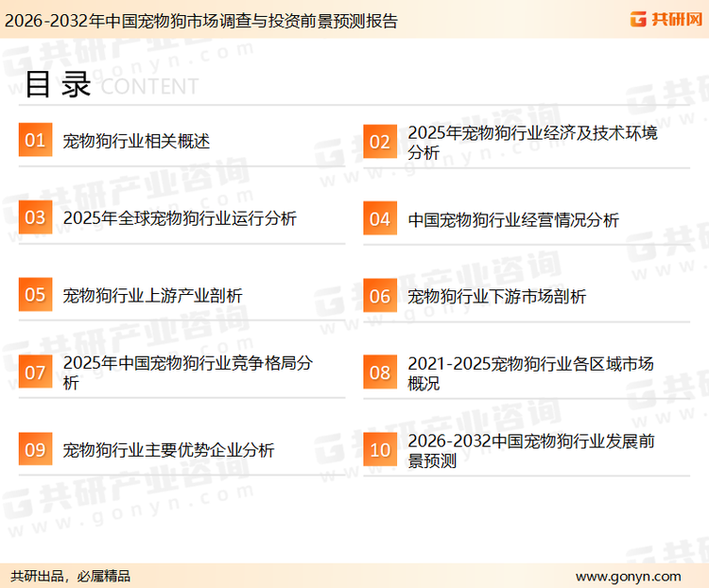Open chapter 2025年中国宠物狗行业竞争格局分析
Screen dimensions: 709x588
point(188,372)
